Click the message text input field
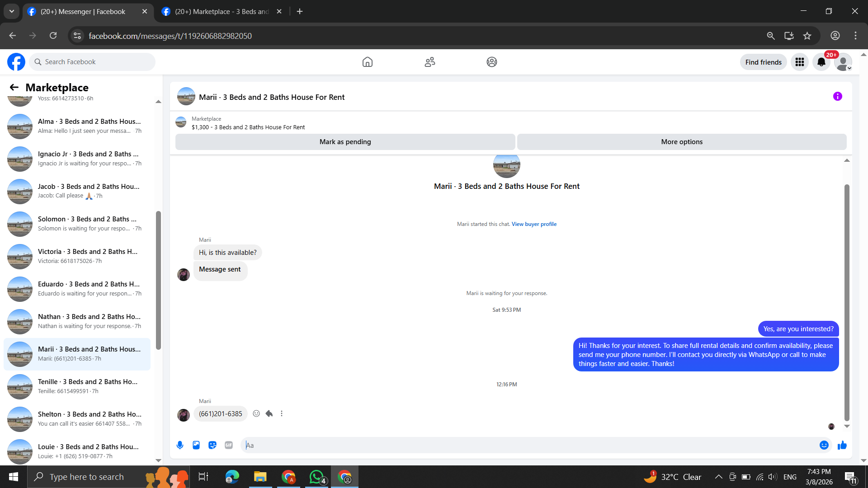 [529, 445]
